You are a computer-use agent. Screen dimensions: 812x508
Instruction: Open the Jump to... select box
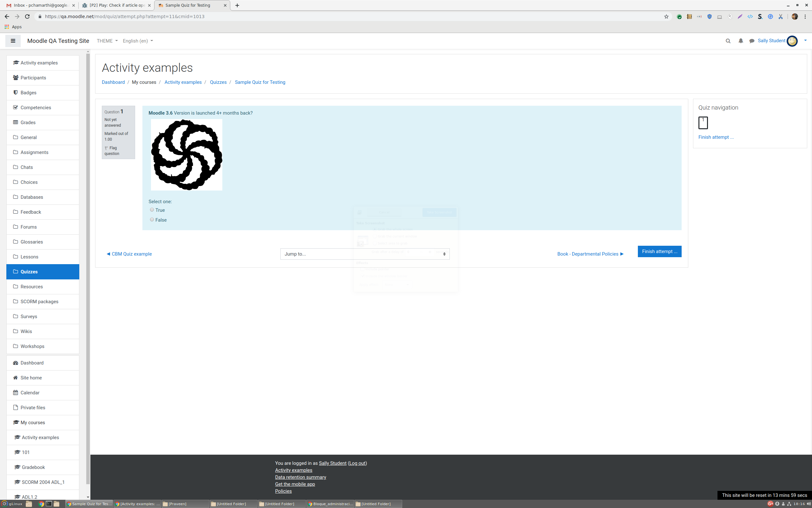365,254
